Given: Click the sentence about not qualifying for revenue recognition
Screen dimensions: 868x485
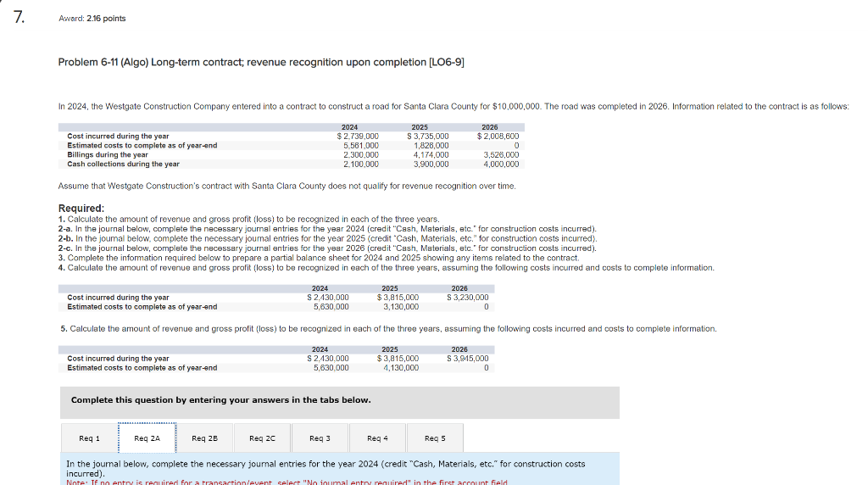Looking at the screenshot, I should 287,186.
